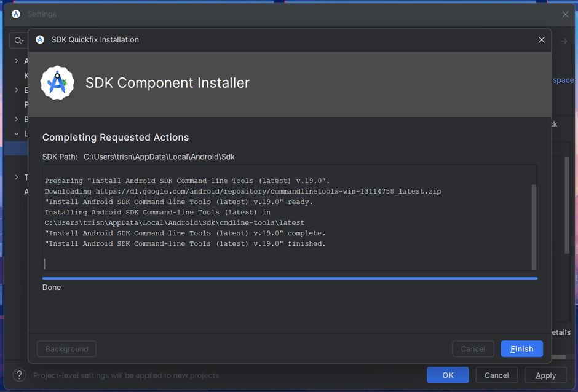Click Cancel in the Settings window
Viewport: 578px width, 392px height.
pos(497,375)
